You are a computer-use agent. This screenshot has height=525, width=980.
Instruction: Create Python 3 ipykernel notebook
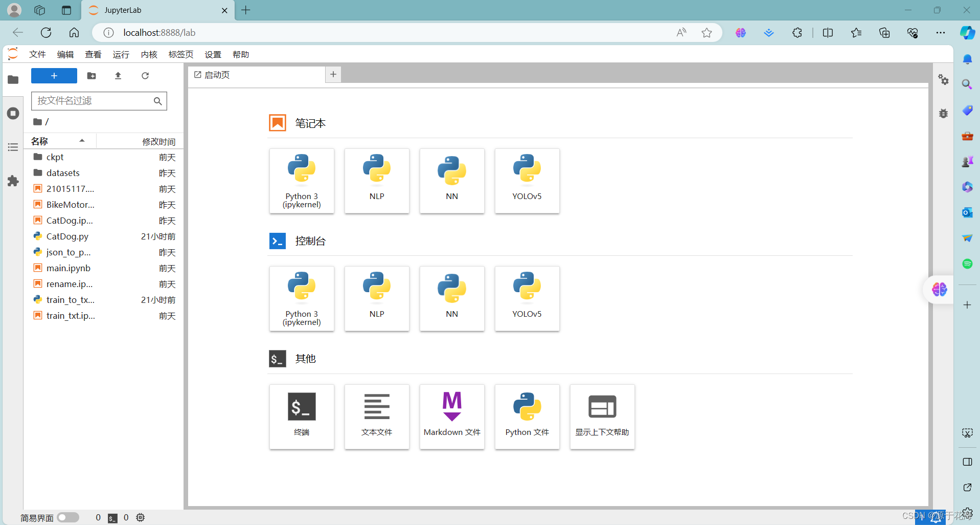(302, 181)
